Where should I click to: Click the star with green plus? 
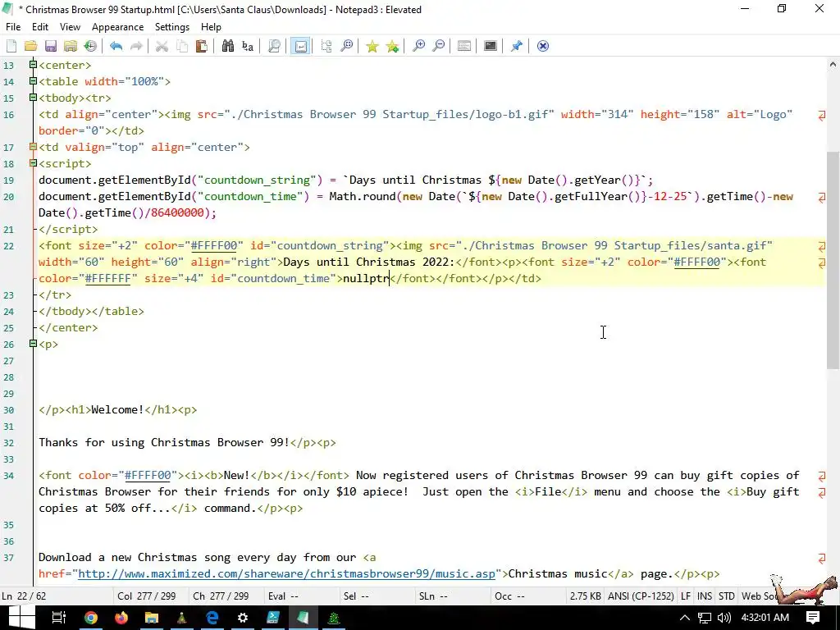tap(393, 46)
